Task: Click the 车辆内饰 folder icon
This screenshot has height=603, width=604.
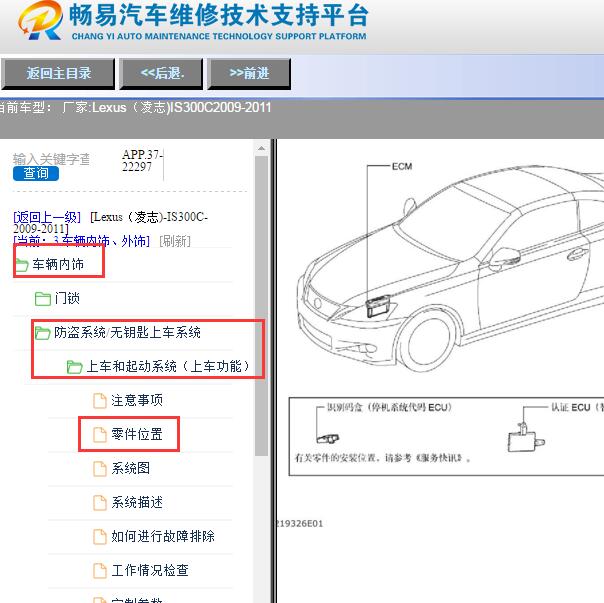Action: click(x=22, y=265)
